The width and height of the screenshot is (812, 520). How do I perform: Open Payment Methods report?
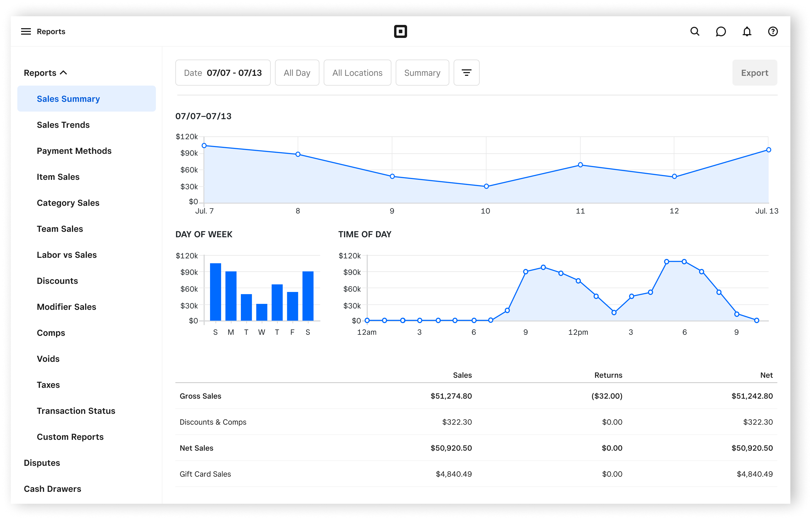point(74,151)
